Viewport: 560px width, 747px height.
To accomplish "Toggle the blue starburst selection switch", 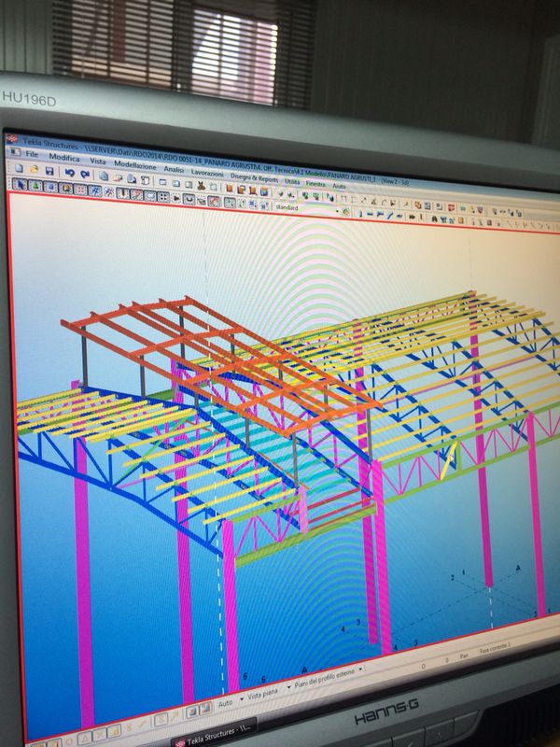I will (95, 190).
